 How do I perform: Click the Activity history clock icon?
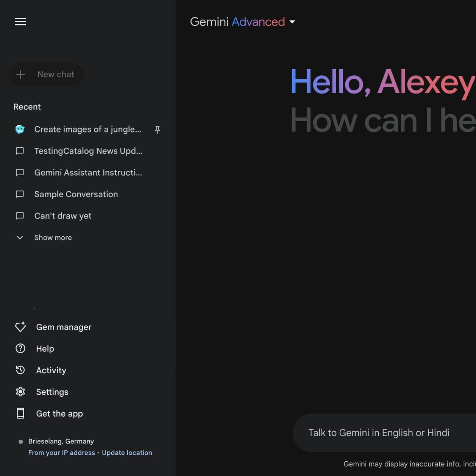(x=20, y=370)
